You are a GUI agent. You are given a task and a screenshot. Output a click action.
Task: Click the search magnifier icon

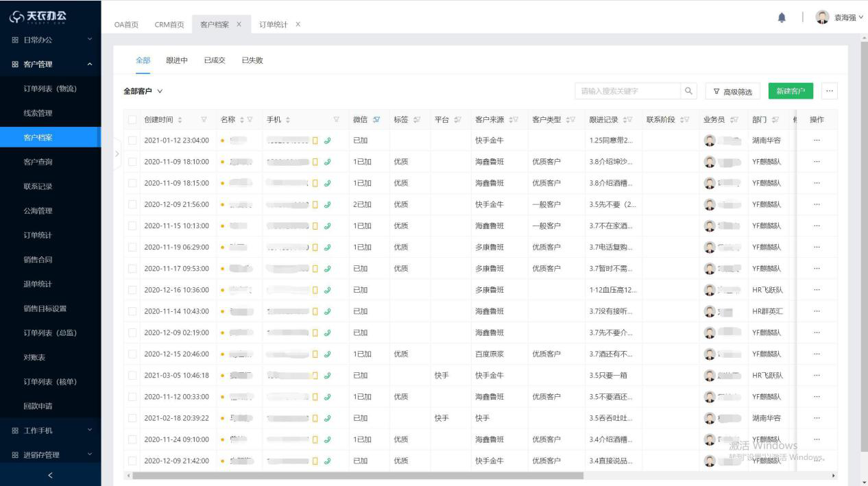tap(688, 91)
